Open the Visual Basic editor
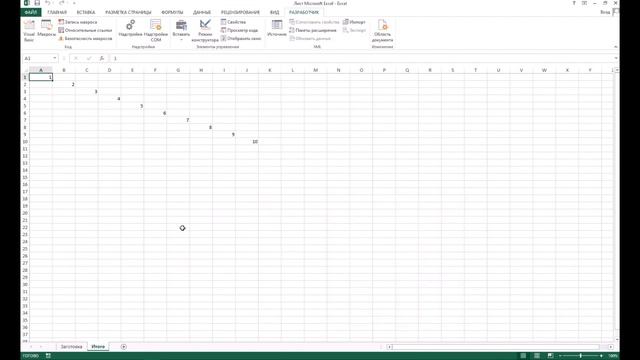640x360 pixels. click(x=29, y=31)
